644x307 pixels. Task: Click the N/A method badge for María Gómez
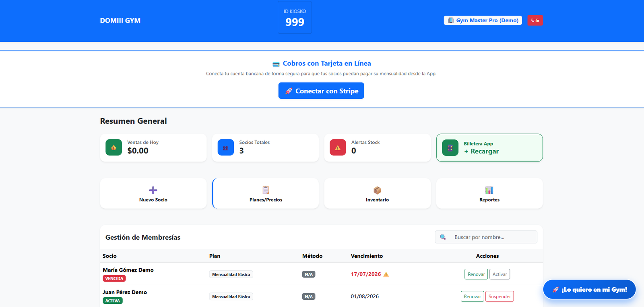click(x=309, y=274)
